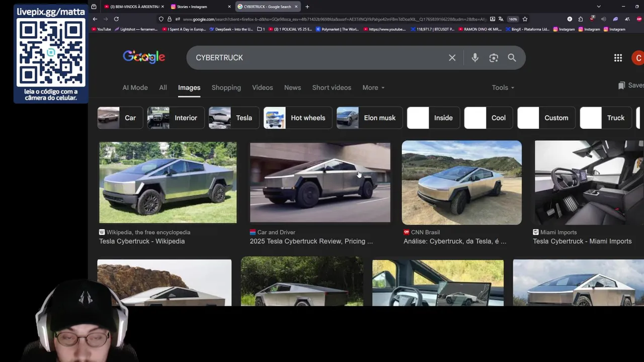Focus the CYBERTRUCK search input field
Screen dimensions: 644x362
tap(317, 58)
